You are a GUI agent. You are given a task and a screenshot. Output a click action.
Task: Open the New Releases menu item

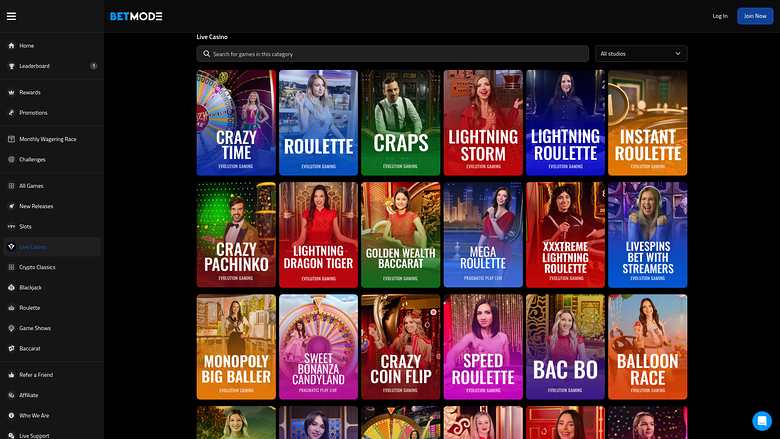[x=36, y=206]
